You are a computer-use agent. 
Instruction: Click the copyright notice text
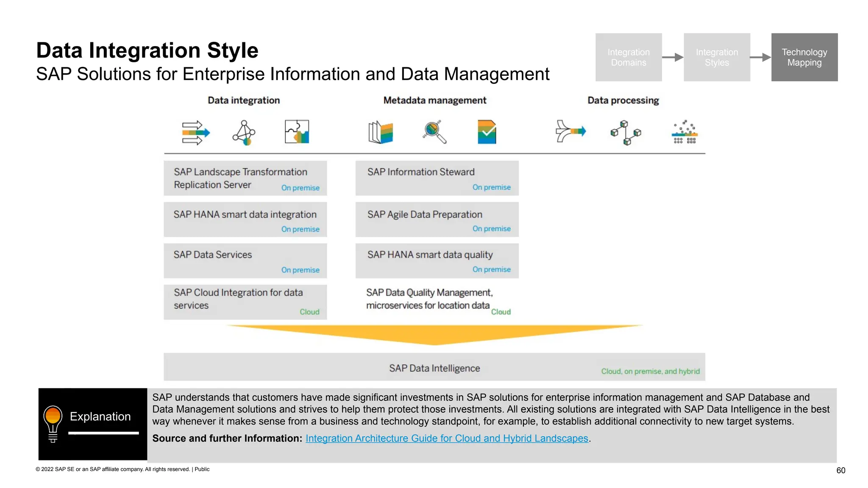tap(122, 469)
